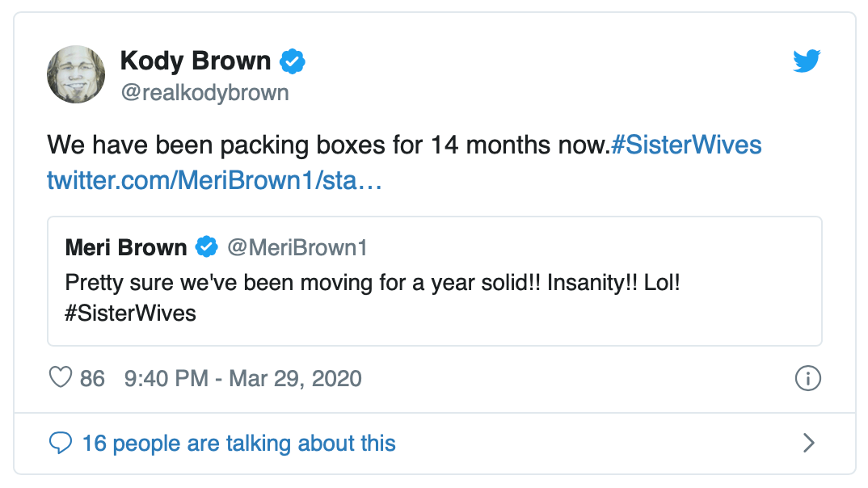The width and height of the screenshot is (868, 488).
Task: Open the #SisterWives hashtag link
Action: 686,145
